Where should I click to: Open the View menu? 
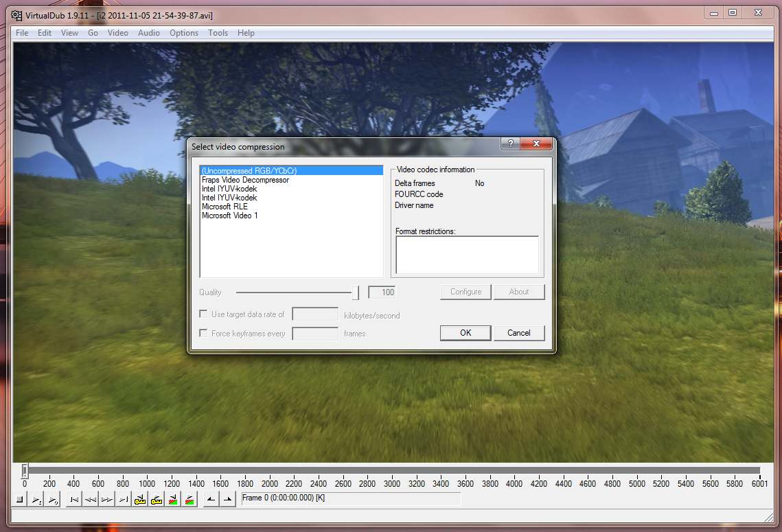69,33
